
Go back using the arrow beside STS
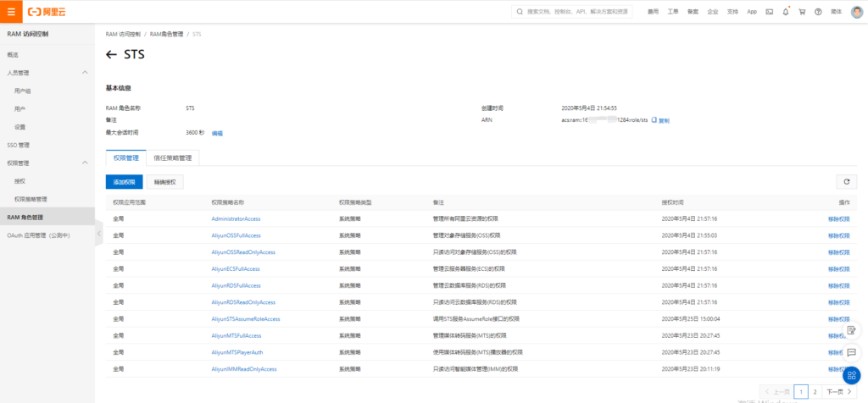pos(111,54)
